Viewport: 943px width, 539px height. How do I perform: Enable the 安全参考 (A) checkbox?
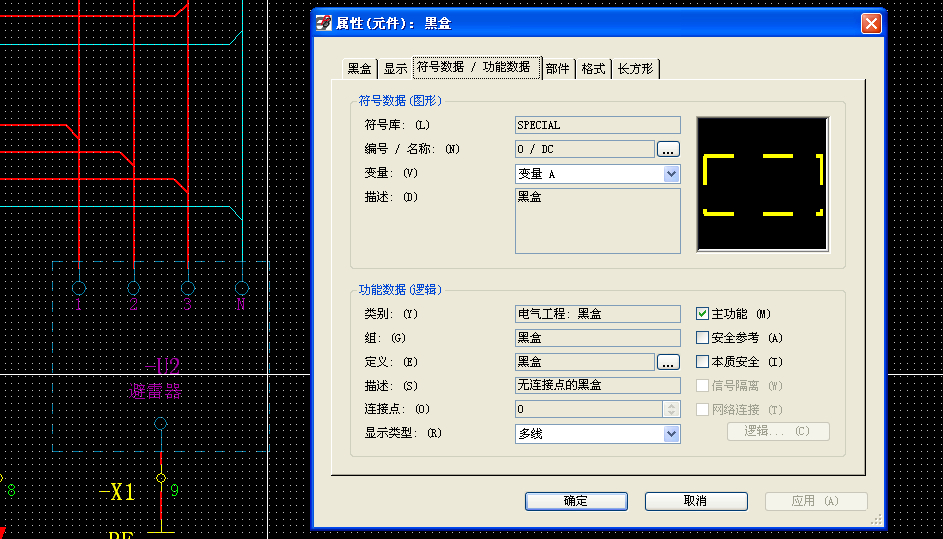point(702,338)
